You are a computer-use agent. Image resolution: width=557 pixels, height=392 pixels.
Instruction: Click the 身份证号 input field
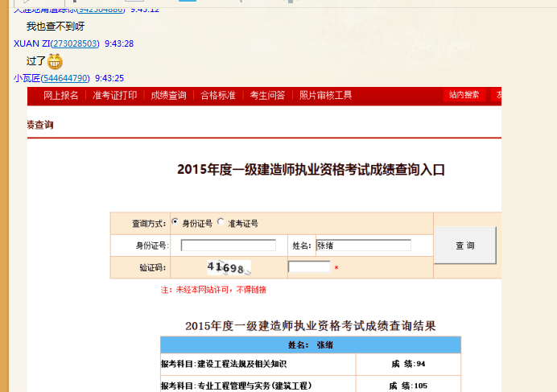tap(228, 246)
